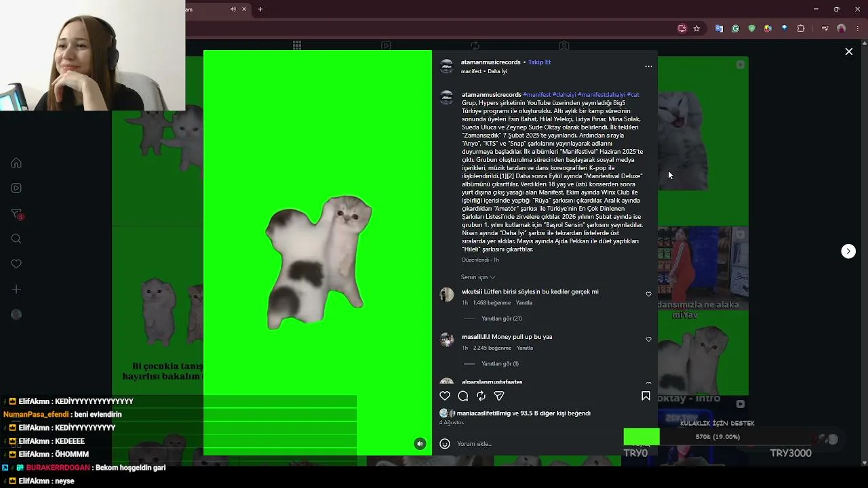Close the current browser tab
The width and height of the screenshot is (868, 488).
tap(244, 9)
